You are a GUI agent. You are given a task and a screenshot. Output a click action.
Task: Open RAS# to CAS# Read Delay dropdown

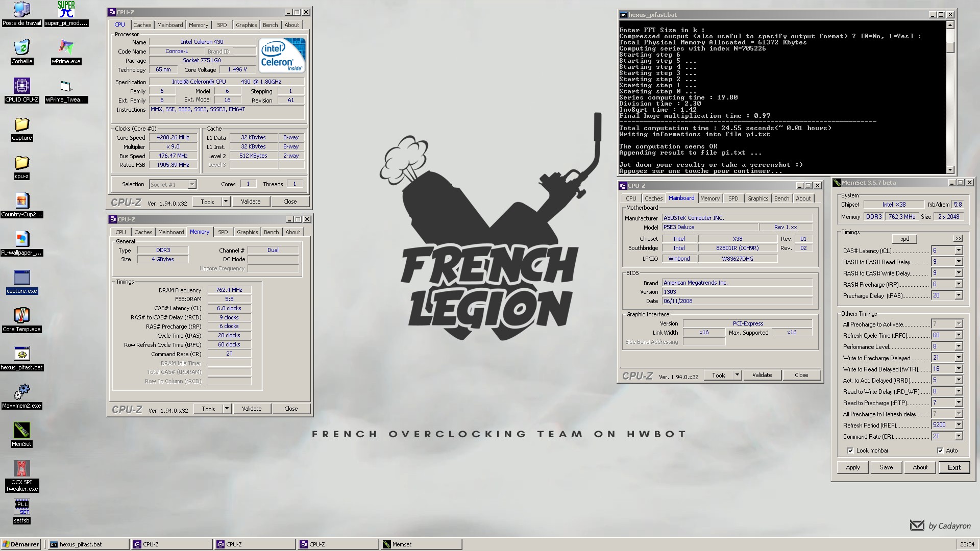[959, 262]
